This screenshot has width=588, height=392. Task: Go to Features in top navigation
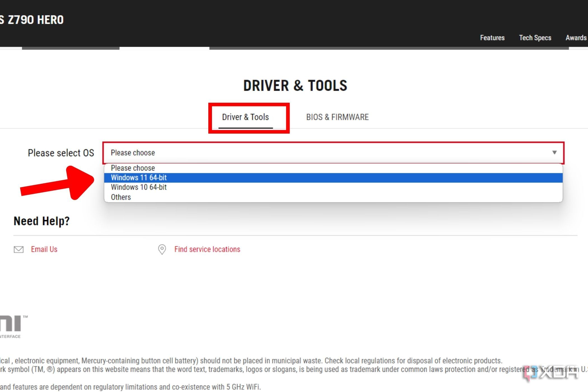coord(492,38)
